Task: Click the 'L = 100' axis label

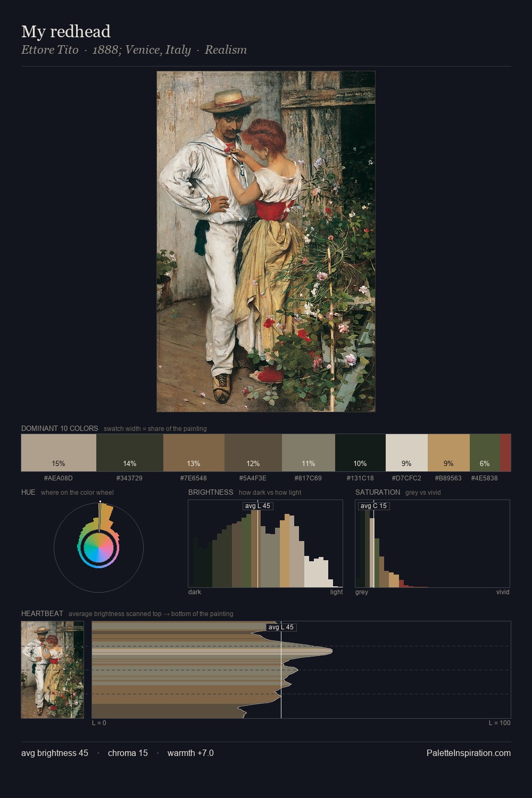Action: click(x=500, y=723)
